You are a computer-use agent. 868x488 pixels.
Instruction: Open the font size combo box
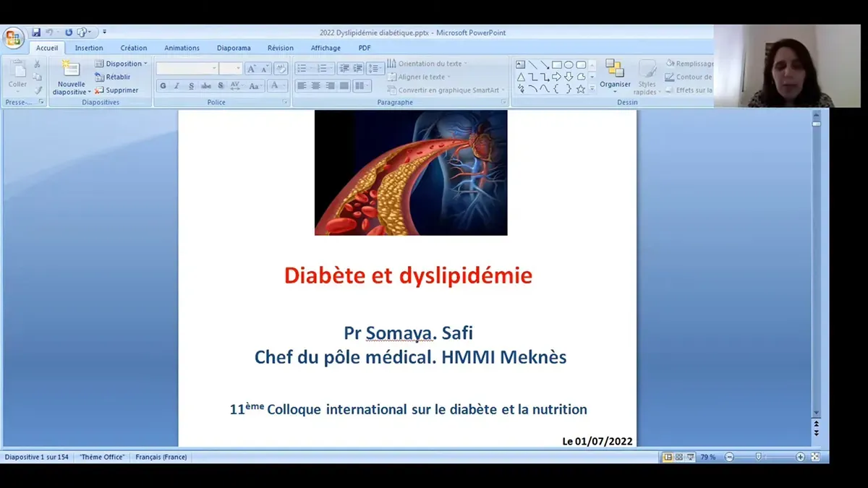coord(230,68)
